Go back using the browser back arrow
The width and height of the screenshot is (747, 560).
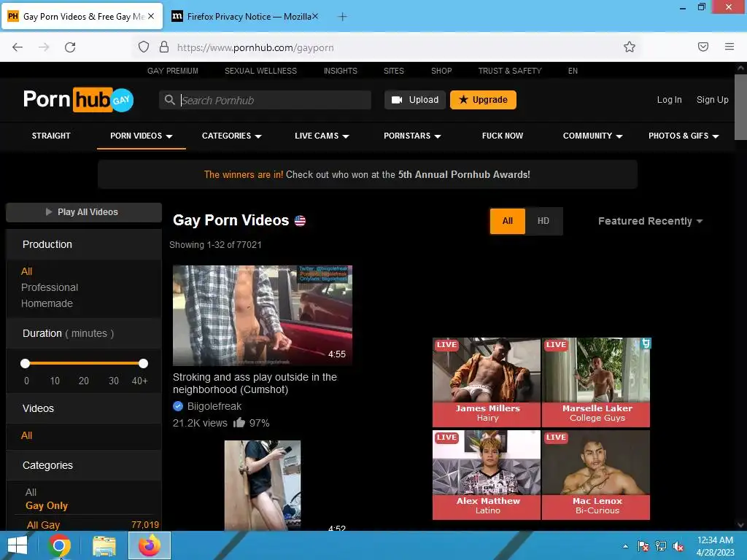[x=18, y=47]
